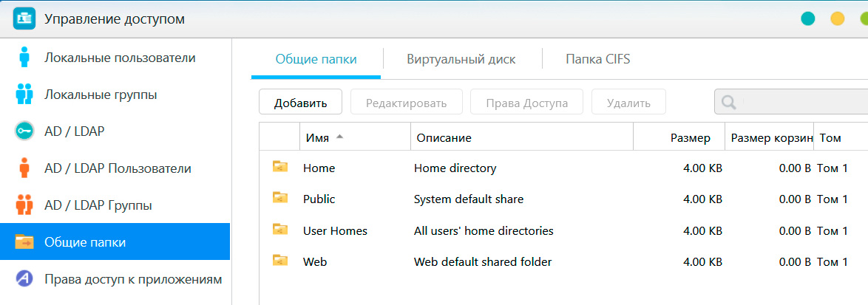The image size is (868, 305).
Task: Open AD / LDAP key icon
Action: coord(24,131)
